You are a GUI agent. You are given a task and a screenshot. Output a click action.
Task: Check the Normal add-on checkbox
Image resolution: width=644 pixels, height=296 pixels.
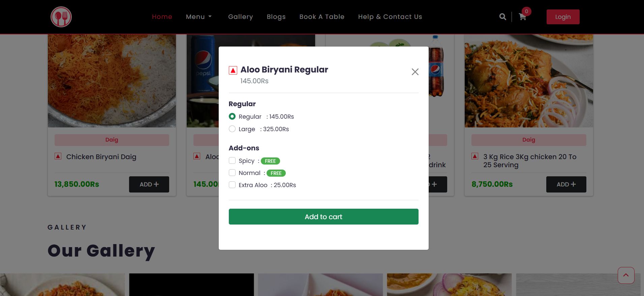232,173
